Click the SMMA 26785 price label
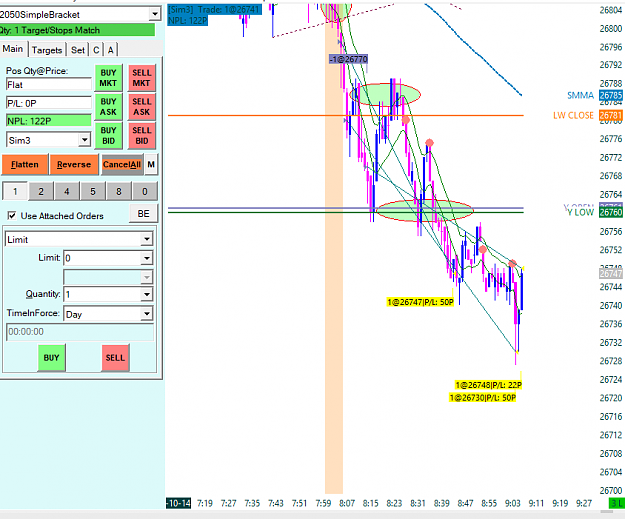Viewport: 625px width, 519px height. click(594, 95)
